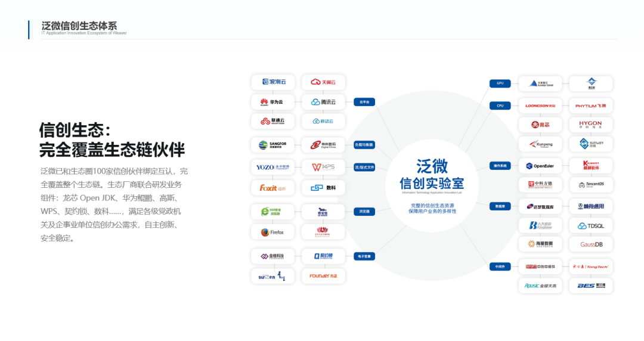Click the 神舟通用 logo card
This screenshot has width=644, height=341.
pos(591,206)
